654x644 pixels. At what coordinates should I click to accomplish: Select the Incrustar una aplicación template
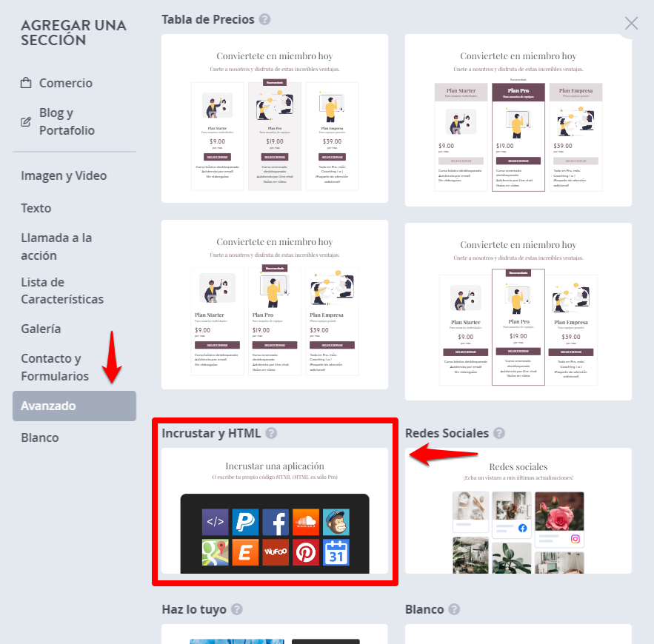click(x=275, y=511)
